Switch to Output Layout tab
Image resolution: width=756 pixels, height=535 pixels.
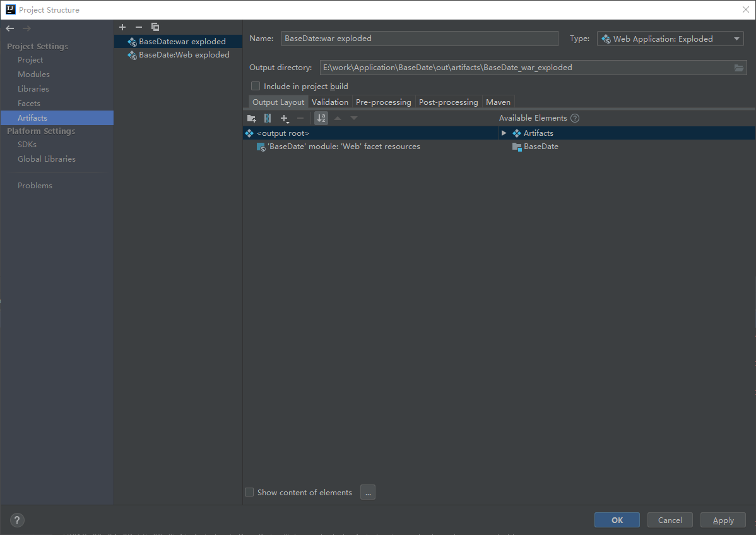tap(278, 102)
